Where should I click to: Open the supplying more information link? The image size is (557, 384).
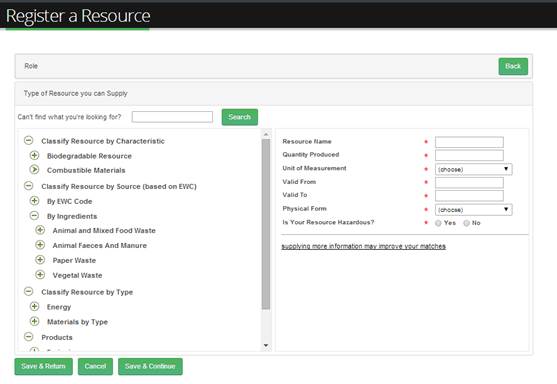(x=363, y=246)
